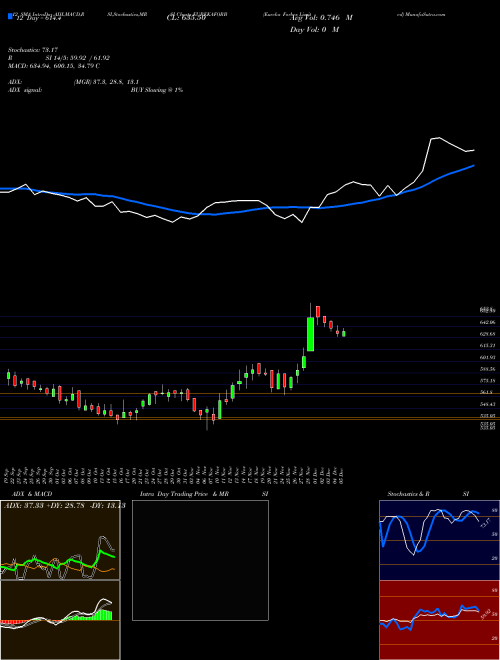Select the 'Stochastics: 73.17' indicator text
This screenshot has width=500, height=660.
point(32,50)
